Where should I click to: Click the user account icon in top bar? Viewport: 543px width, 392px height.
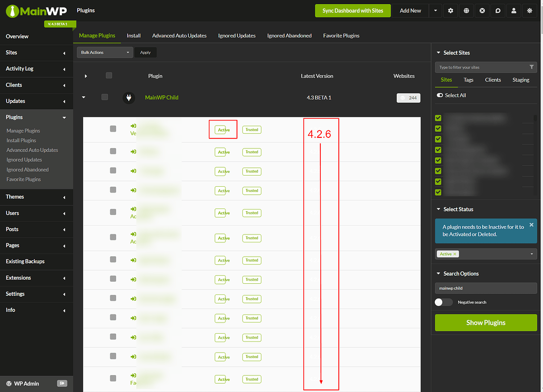(513, 10)
